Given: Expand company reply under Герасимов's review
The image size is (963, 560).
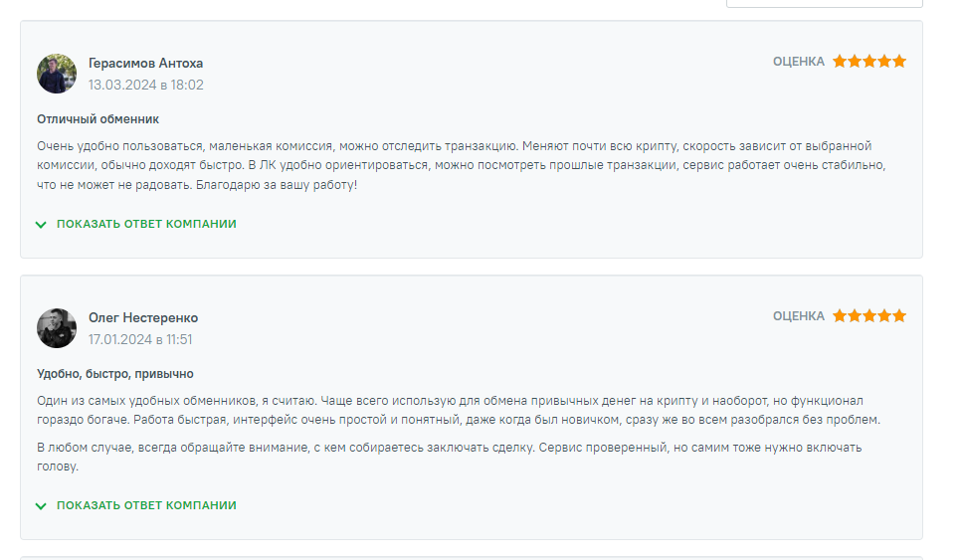Looking at the screenshot, I should [136, 224].
